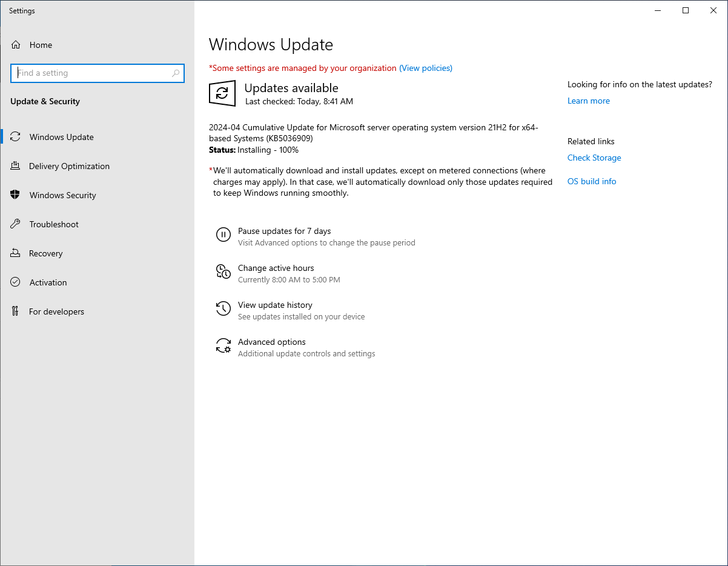Click the Updates available heading text
The width and height of the screenshot is (728, 566).
point(291,88)
